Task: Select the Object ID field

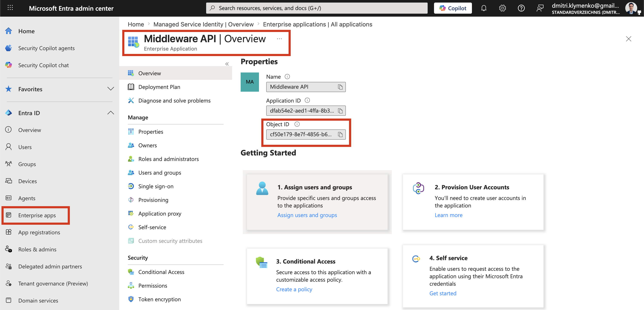Action: tap(306, 134)
